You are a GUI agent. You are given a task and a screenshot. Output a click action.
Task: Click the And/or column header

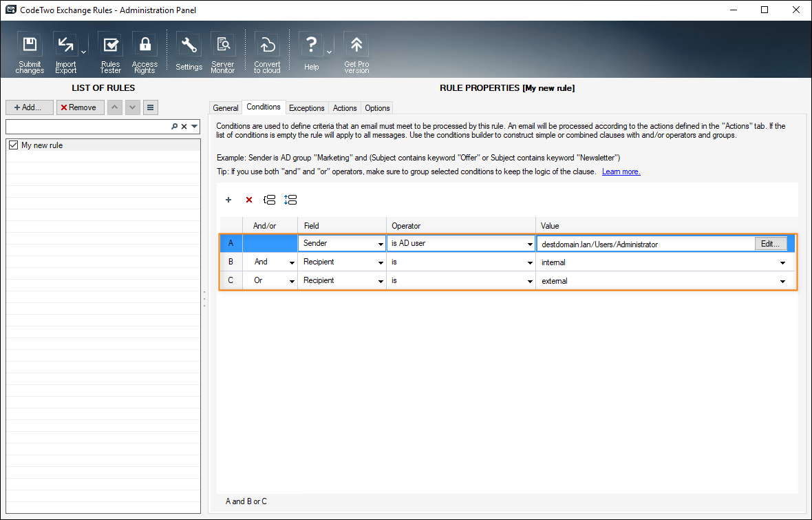[270, 225]
